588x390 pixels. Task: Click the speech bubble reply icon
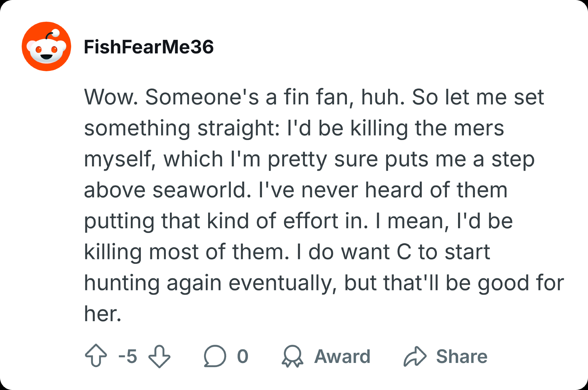(215, 356)
